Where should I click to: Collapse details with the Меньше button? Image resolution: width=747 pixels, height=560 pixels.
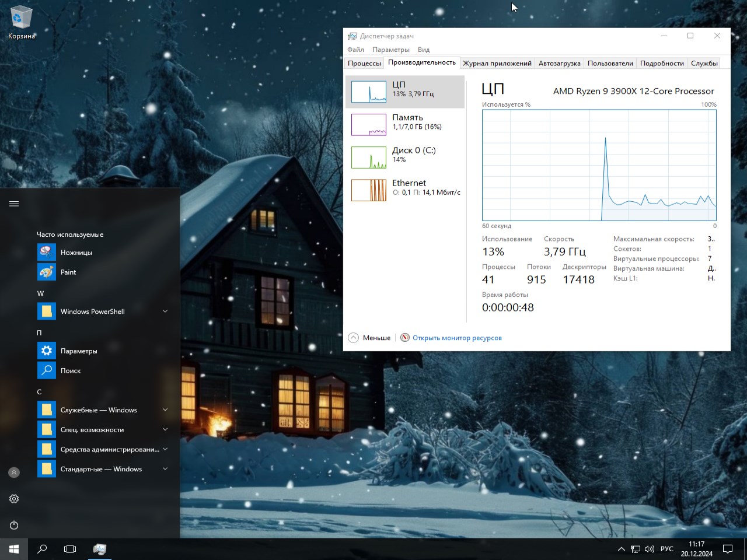[x=369, y=337]
